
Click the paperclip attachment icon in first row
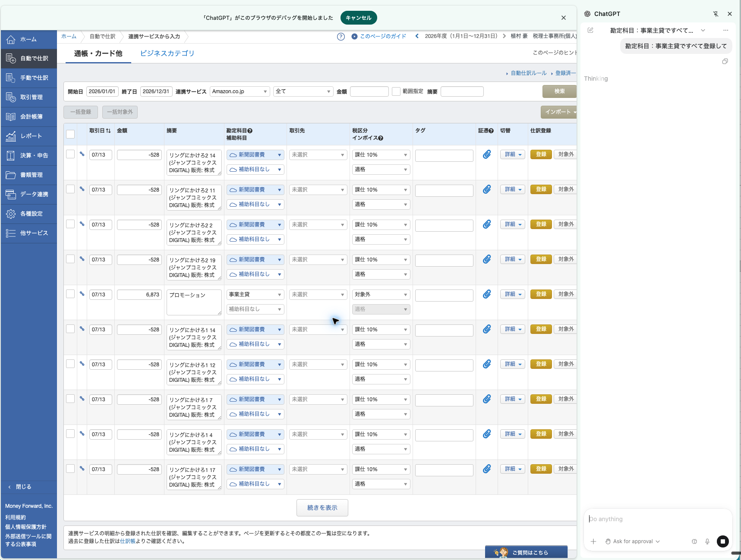[487, 154]
